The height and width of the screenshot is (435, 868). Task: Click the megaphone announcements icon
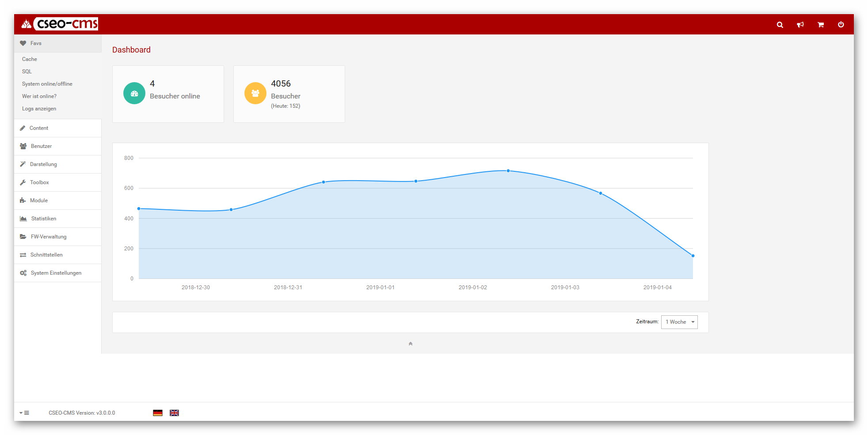[x=800, y=25]
